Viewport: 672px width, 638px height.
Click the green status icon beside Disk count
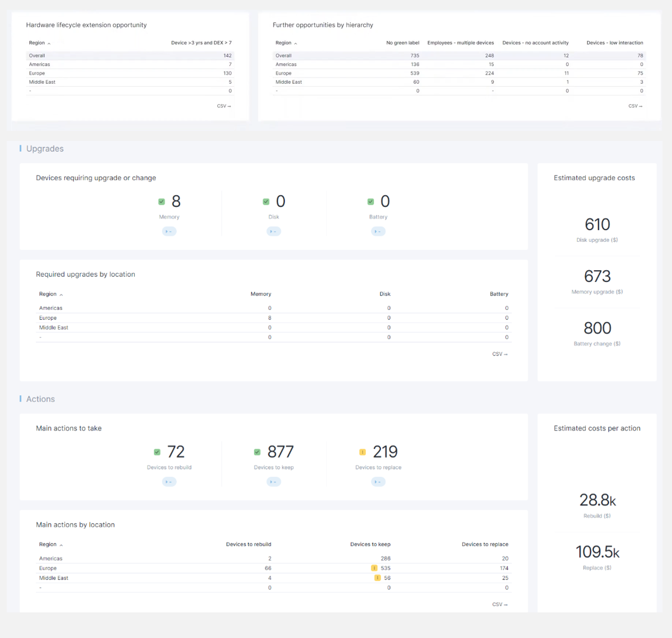click(x=266, y=202)
